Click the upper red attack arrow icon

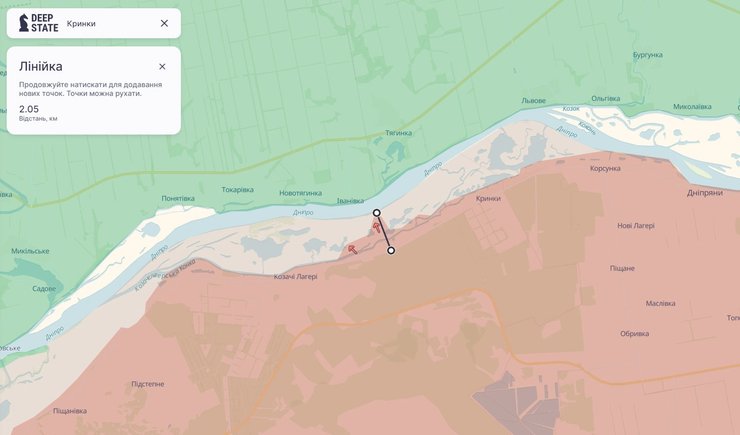coord(376,227)
